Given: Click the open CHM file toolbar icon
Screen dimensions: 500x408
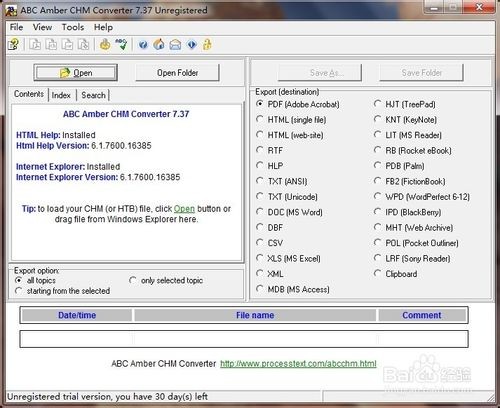Looking at the screenshot, I should [14, 44].
